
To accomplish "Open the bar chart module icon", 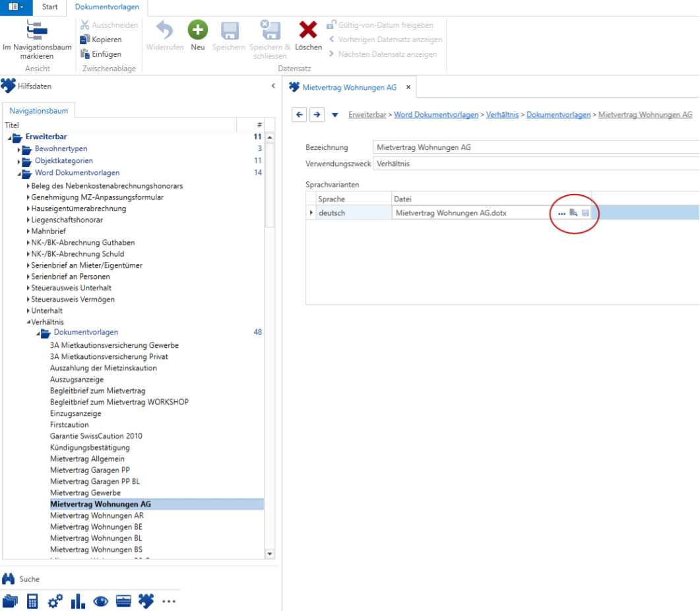I will click(78, 601).
